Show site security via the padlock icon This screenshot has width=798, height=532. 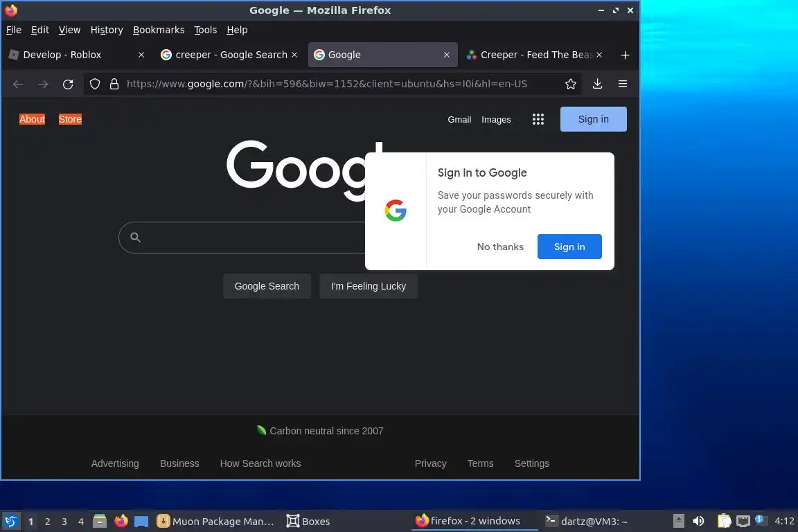point(114,84)
